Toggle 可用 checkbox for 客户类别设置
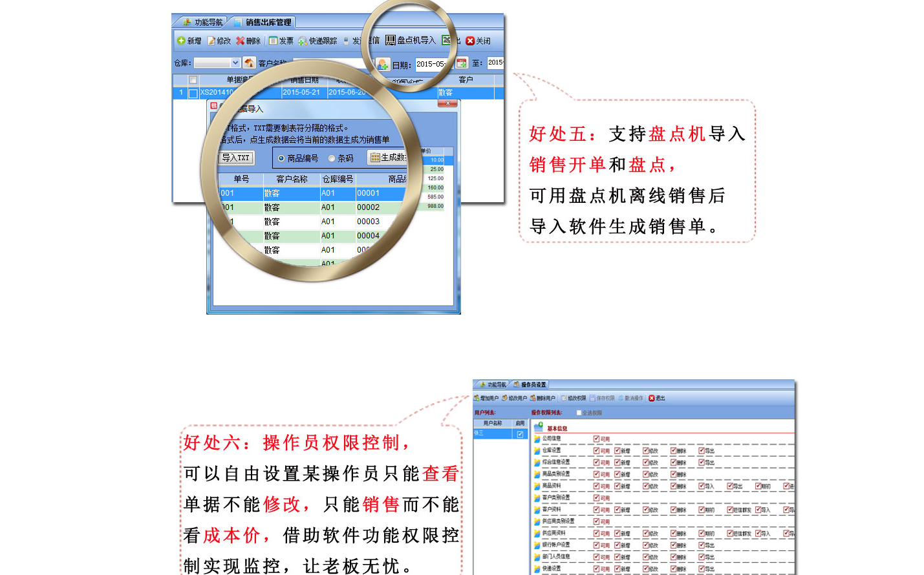This screenshot has height=575, width=924. (x=596, y=497)
